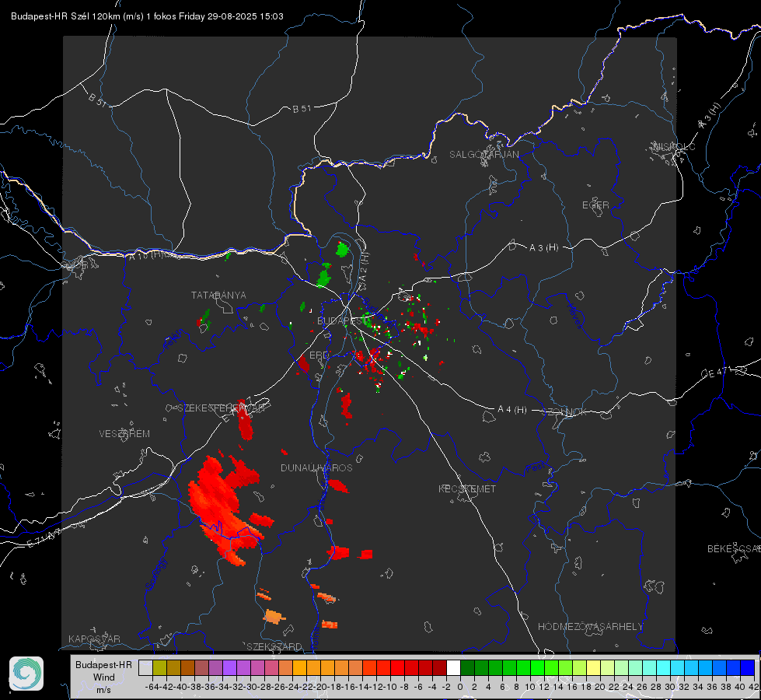Click the blue Heves county label
761x700 pixels.
(574, 316)
